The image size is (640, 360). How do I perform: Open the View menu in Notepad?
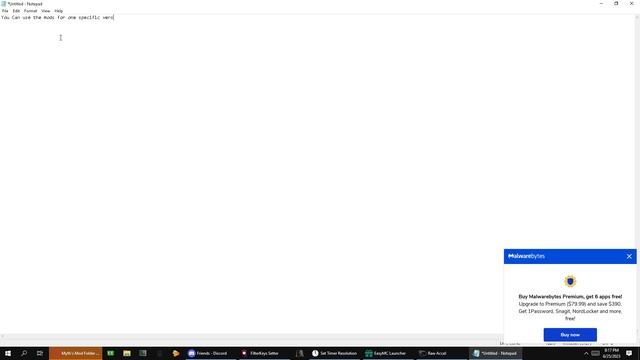point(46,11)
